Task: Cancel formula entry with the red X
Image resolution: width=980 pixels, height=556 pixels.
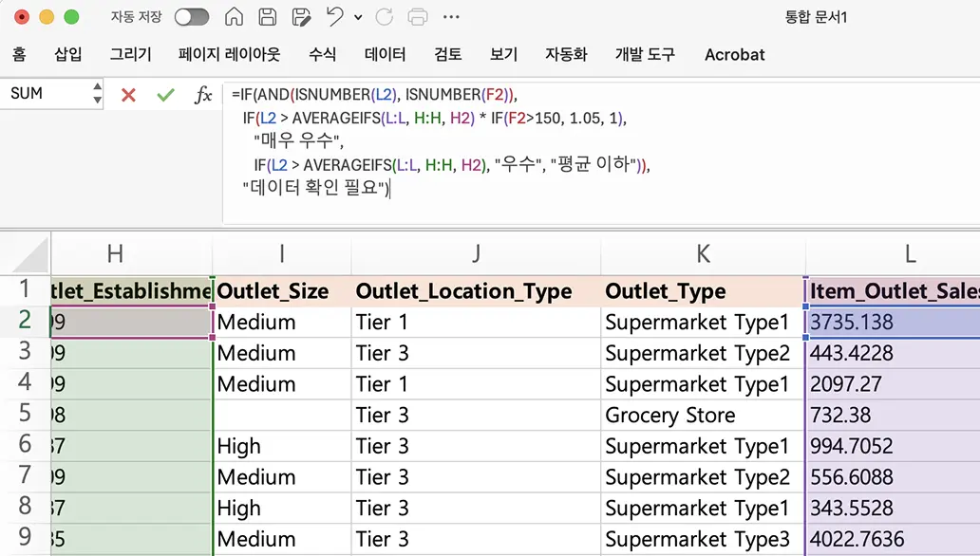Action: [128, 95]
